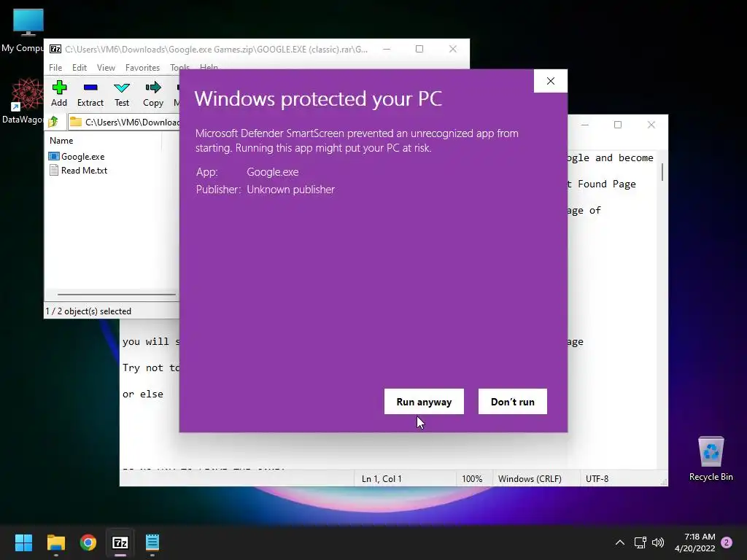
Task: Open Google Chrome from the taskbar
Action: click(x=88, y=542)
